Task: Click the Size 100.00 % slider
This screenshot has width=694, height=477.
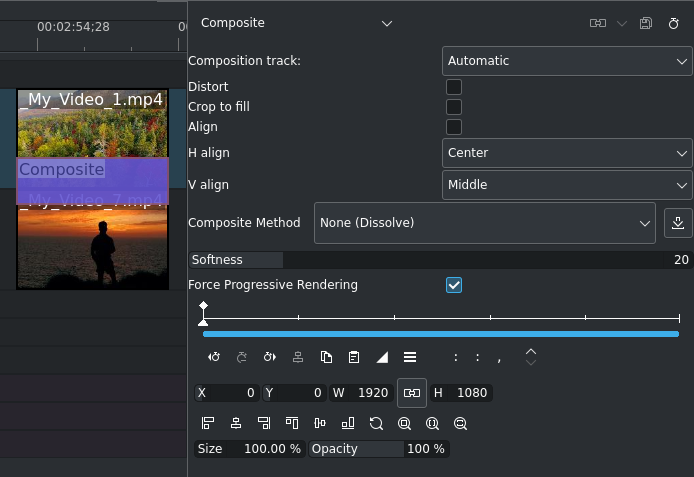Action: point(250,449)
